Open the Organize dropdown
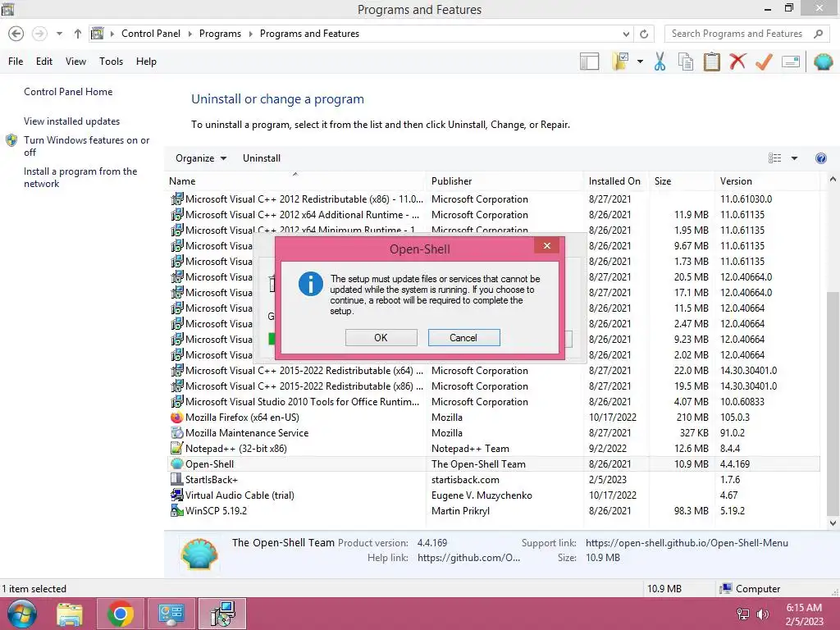 (x=201, y=158)
